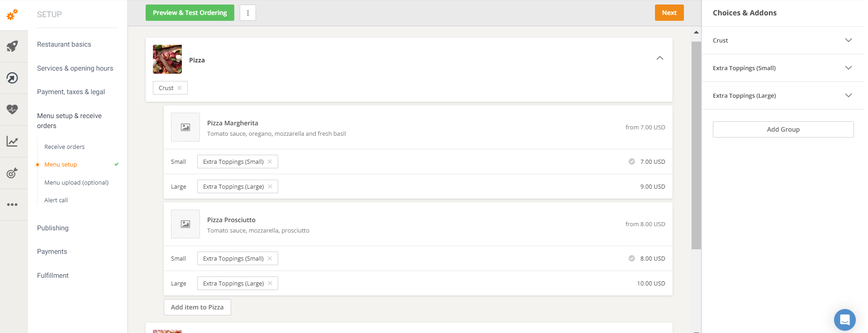
Task: Select Menu setup sub-item
Action: point(61,164)
